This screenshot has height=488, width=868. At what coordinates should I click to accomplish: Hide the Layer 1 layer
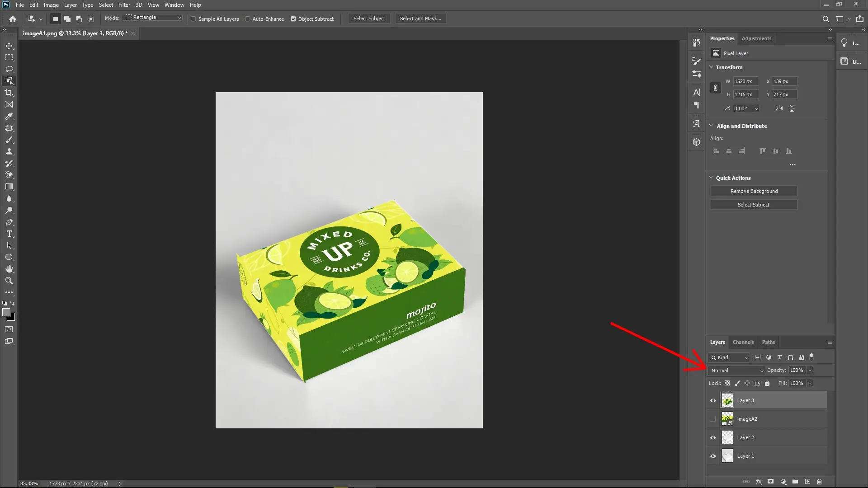tap(712, 456)
